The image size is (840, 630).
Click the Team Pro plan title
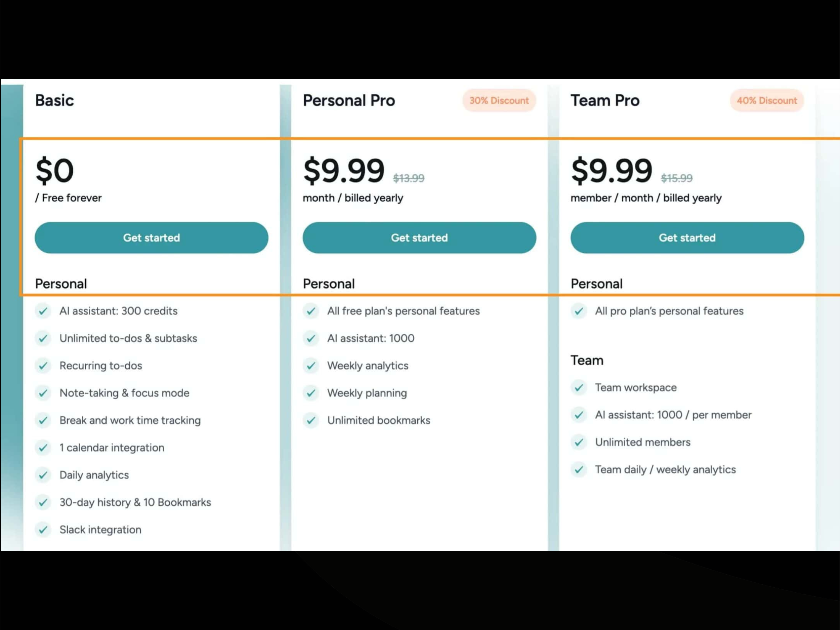point(605,101)
